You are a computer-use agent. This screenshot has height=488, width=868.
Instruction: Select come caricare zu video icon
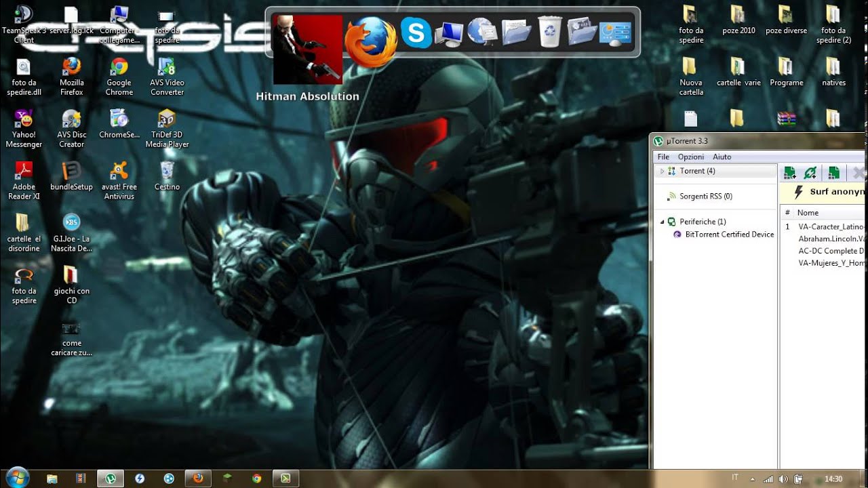tap(72, 339)
